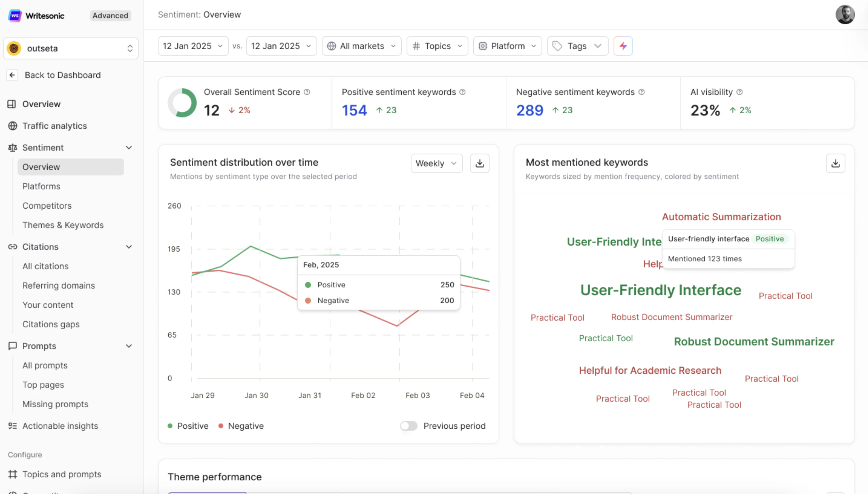Toggle the Negative legend series
Image resolution: width=868 pixels, height=494 pixels.
[241, 426]
